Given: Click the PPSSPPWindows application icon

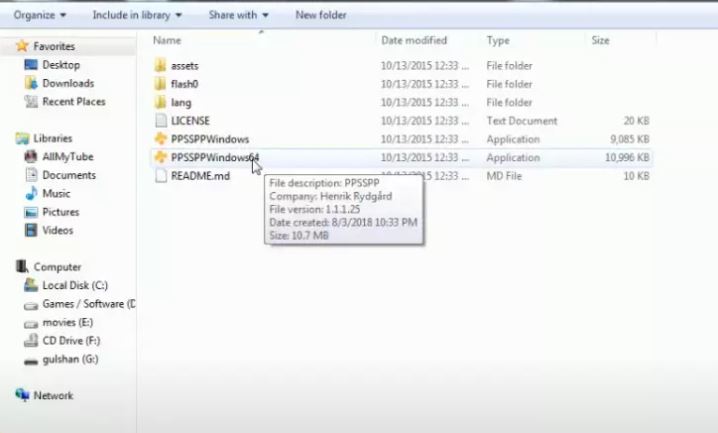Looking at the screenshot, I should (x=160, y=139).
